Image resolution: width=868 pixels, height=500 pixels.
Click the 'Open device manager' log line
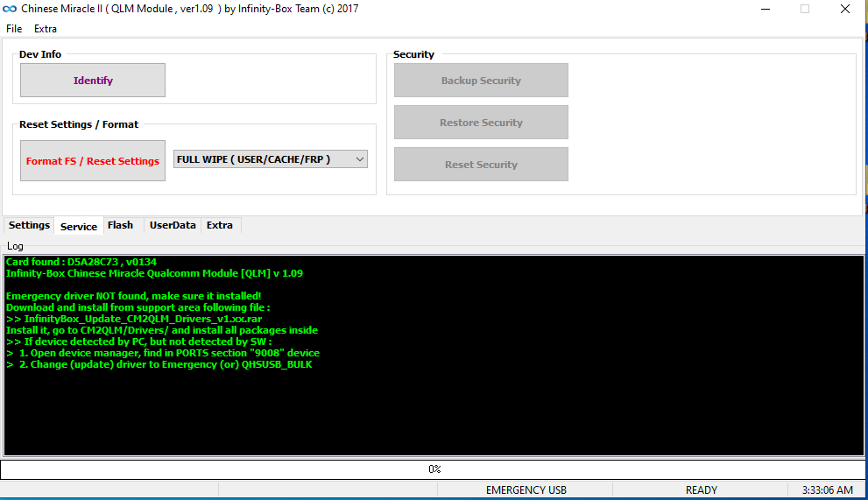163,353
